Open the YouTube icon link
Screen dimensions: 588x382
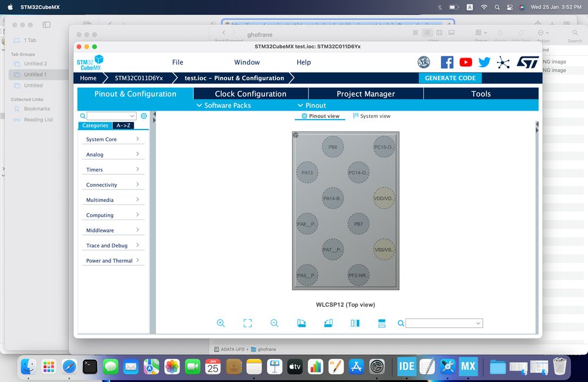point(466,62)
